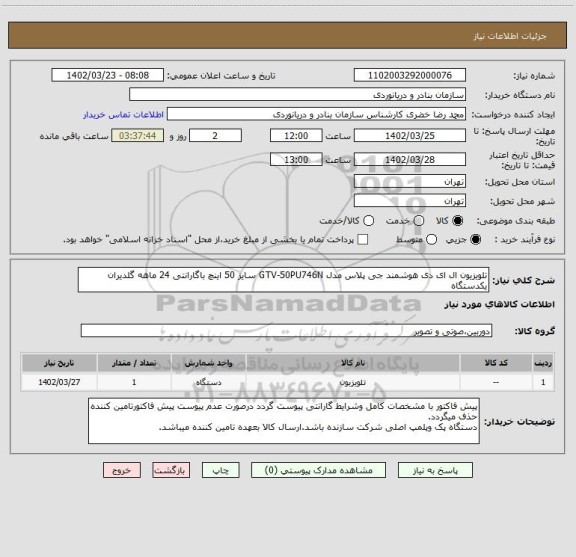This screenshot has height=557, width=576.
Task: Click the چاپ print button
Action: pyautogui.click(x=220, y=470)
